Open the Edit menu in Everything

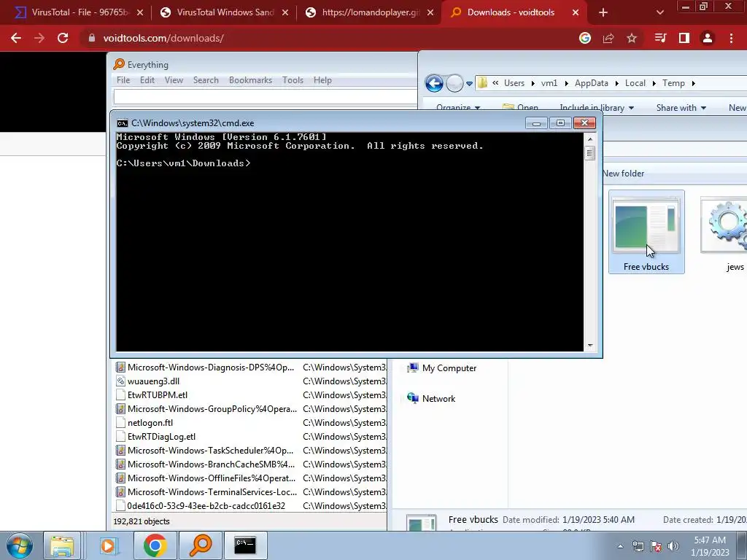click(147, 80)
